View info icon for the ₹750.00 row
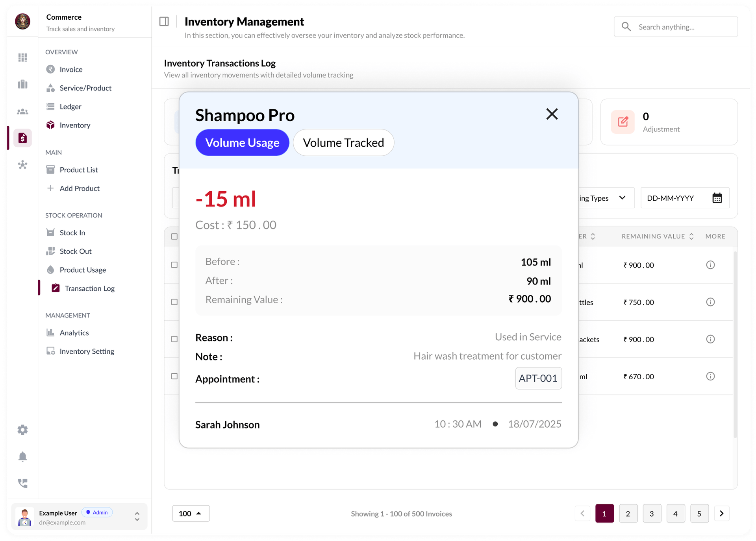The height and width of the screenshot is (541, 756). pos(710,302)
